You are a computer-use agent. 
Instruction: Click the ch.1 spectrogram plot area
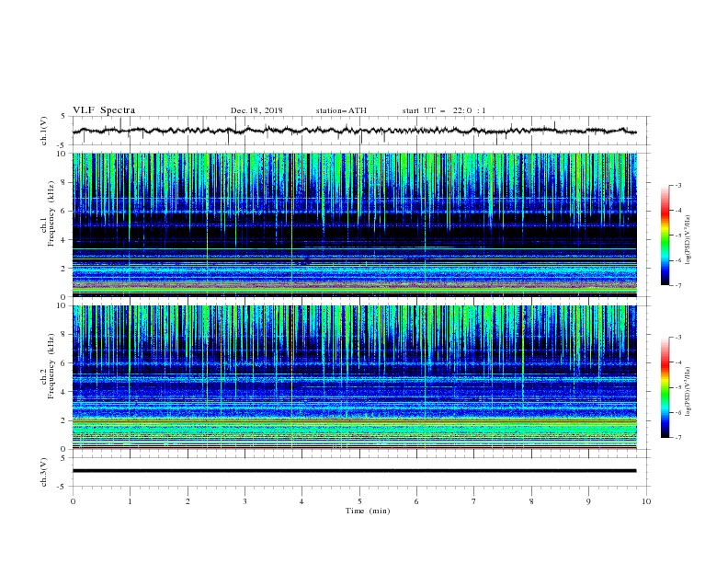point(355,224)
